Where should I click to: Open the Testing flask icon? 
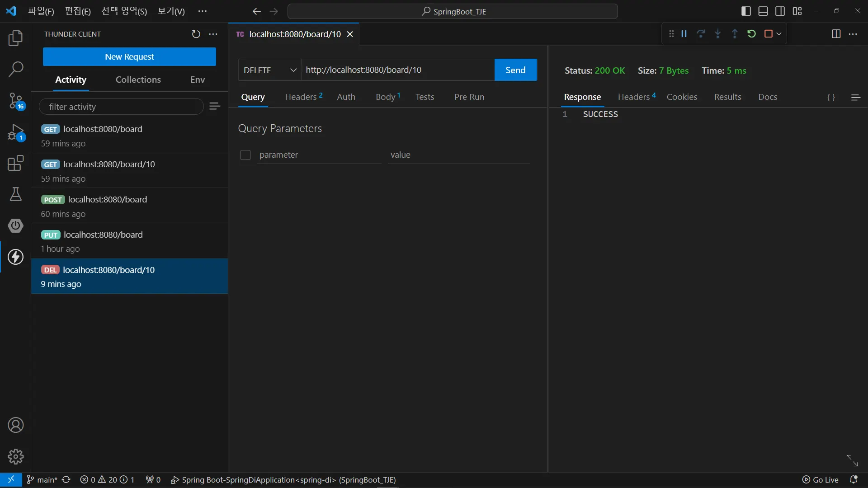pyautogui.click(x=15, y=194)
